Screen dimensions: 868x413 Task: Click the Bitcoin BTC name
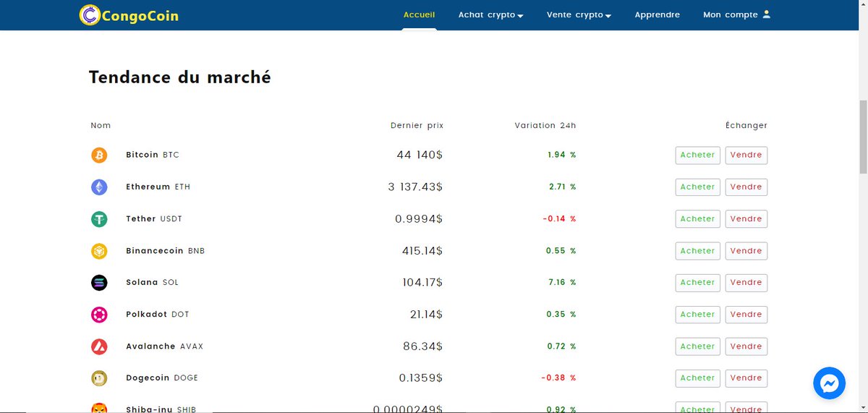[153, 155]
